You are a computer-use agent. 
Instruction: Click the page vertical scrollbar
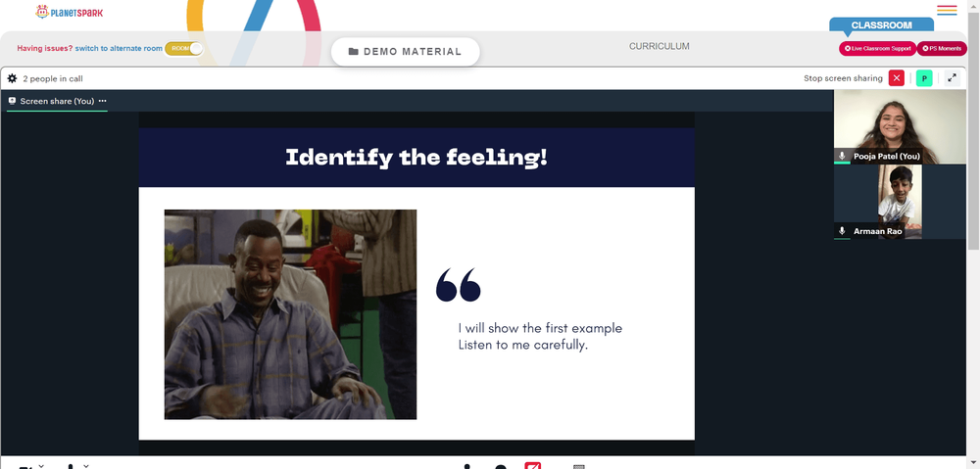click(974, 131)
